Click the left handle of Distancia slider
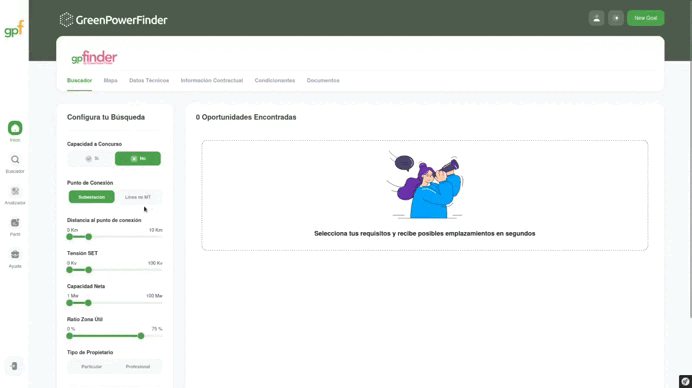This screenshot has width=692, height=388. pos(70,237)
